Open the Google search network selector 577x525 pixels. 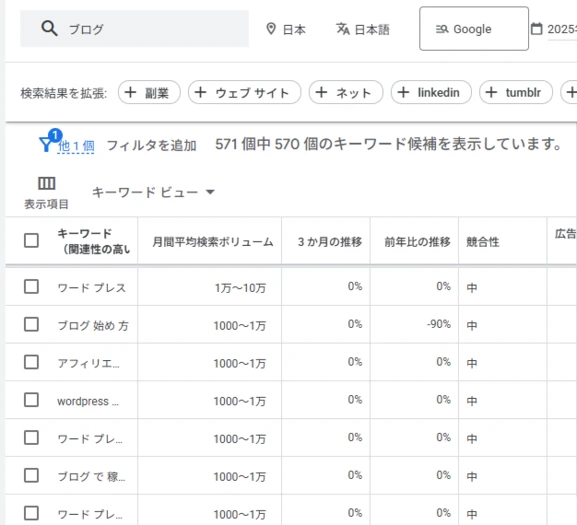coord(474,29)
